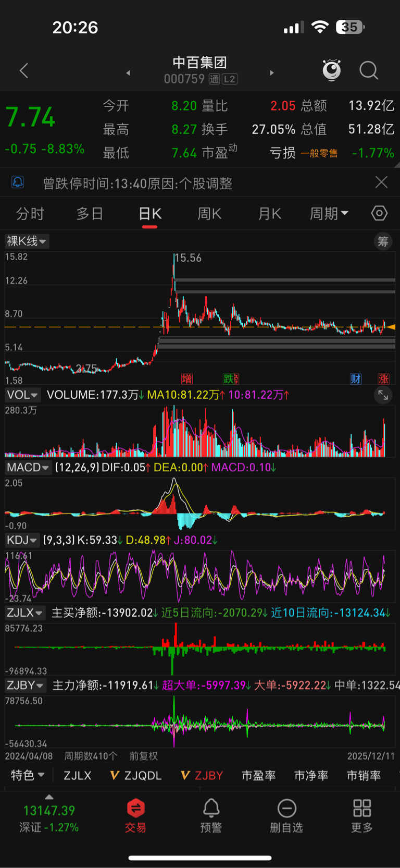The height and width of the screenshot is (868, 400).
Task: Open the 裸K线 chart type dropdown
Action: (x=27, y=241)
